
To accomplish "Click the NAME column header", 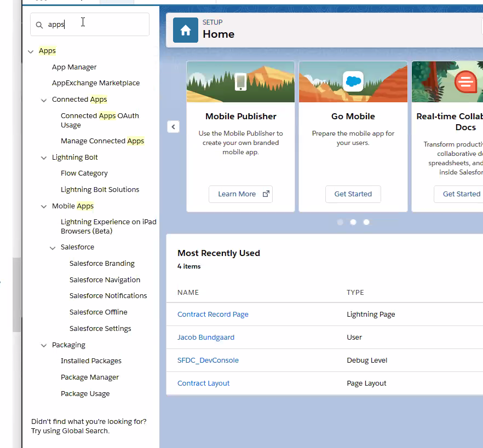I will click(x=188, y=292).
